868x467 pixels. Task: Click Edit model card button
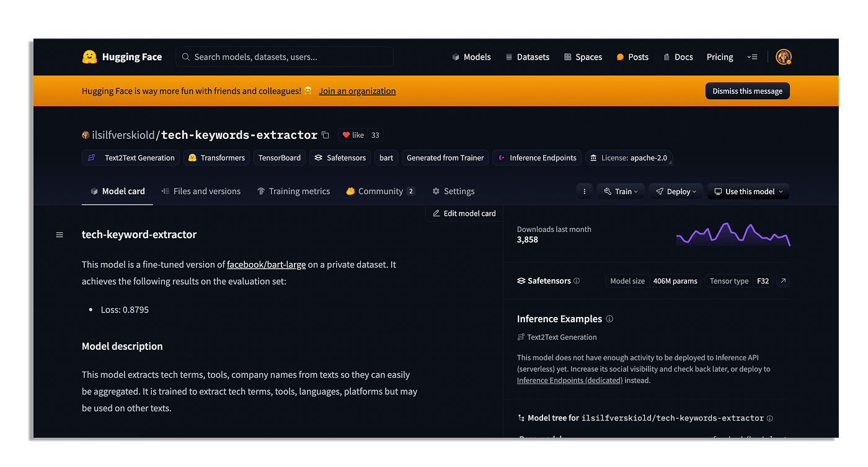(464, 213)
